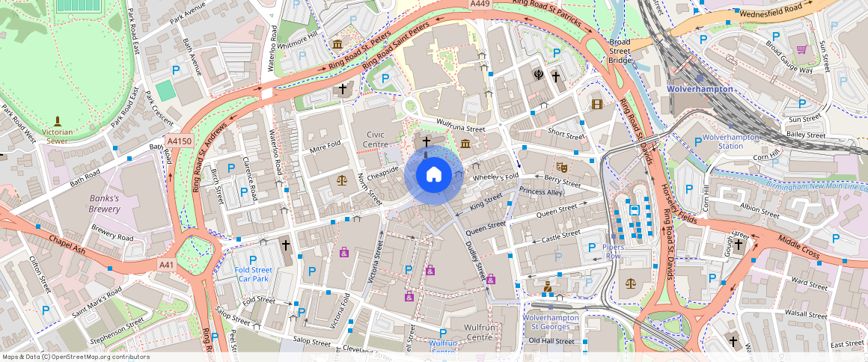Viewport: 868px width, 362px height.
Task: Click the department store bag icon on Dudley Street
Action: 490,279
